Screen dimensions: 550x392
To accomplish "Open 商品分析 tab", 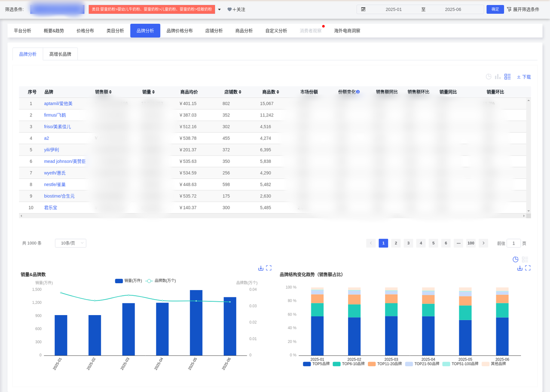I will tap(244, 31).
